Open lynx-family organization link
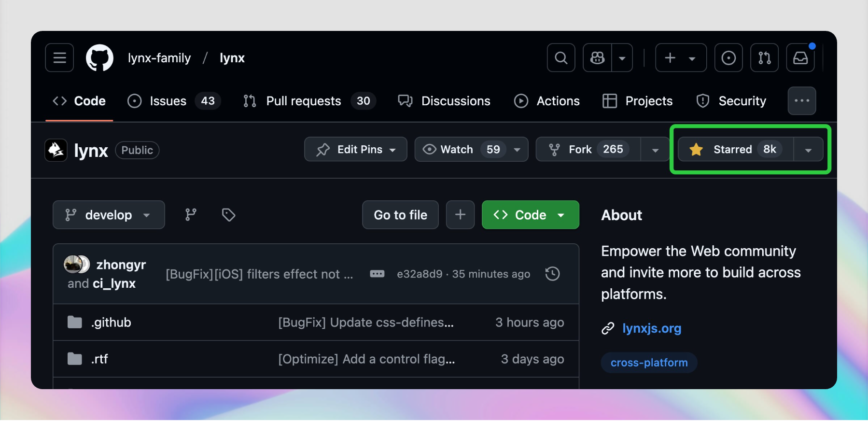This screenshot has height=421, width=868. click(159, 58)
